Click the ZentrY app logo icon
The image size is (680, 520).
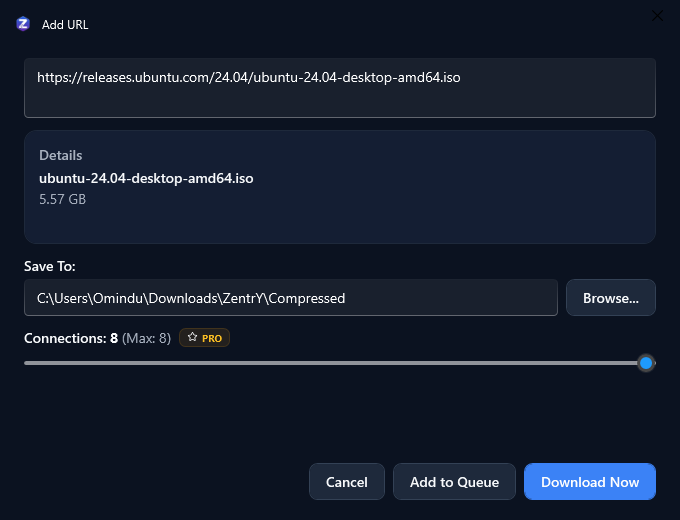(23, 24)
